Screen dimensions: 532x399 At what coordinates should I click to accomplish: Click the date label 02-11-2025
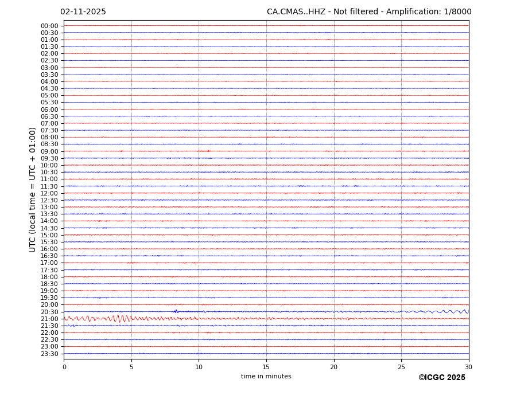83,12
